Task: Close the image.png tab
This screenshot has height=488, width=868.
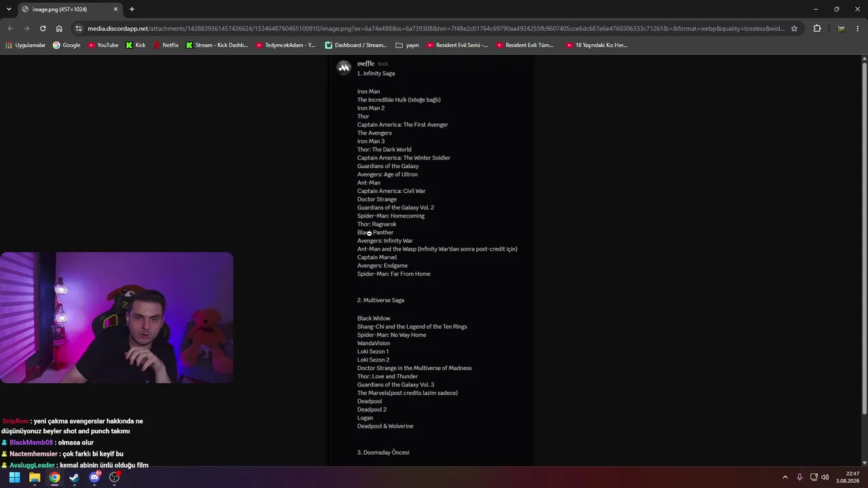Action: pyautogui.click(x=115, y=9)
